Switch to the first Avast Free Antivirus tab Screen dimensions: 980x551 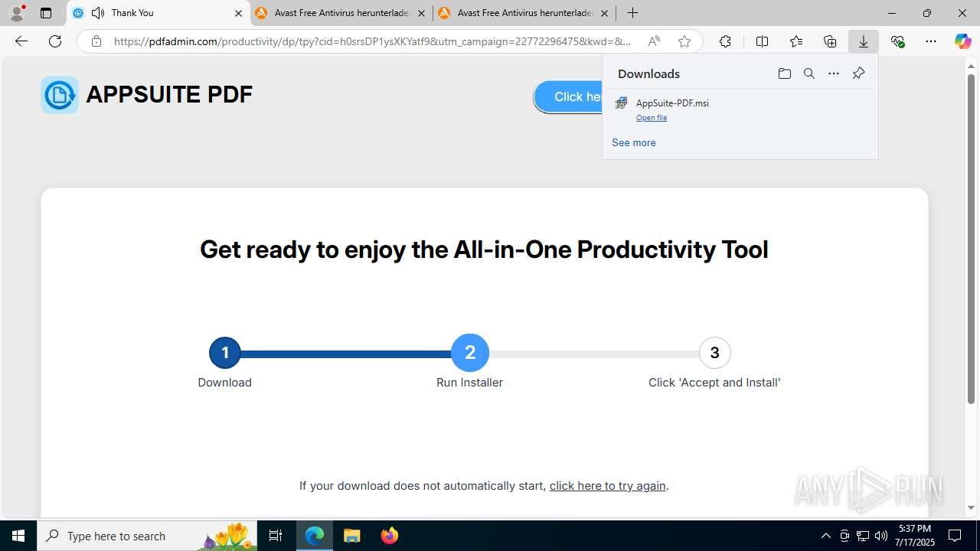click(x=341, y=13)
